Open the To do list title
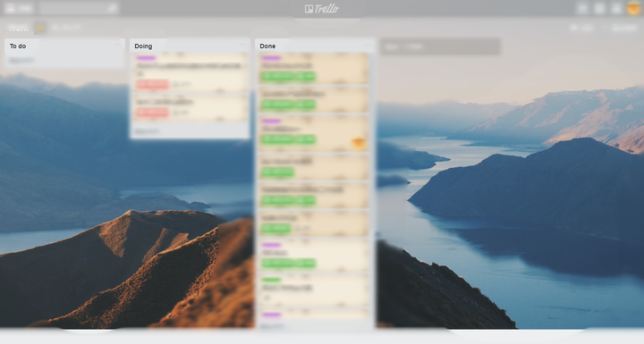The height and width of the screenshot is (344, 644). point(18,46)
